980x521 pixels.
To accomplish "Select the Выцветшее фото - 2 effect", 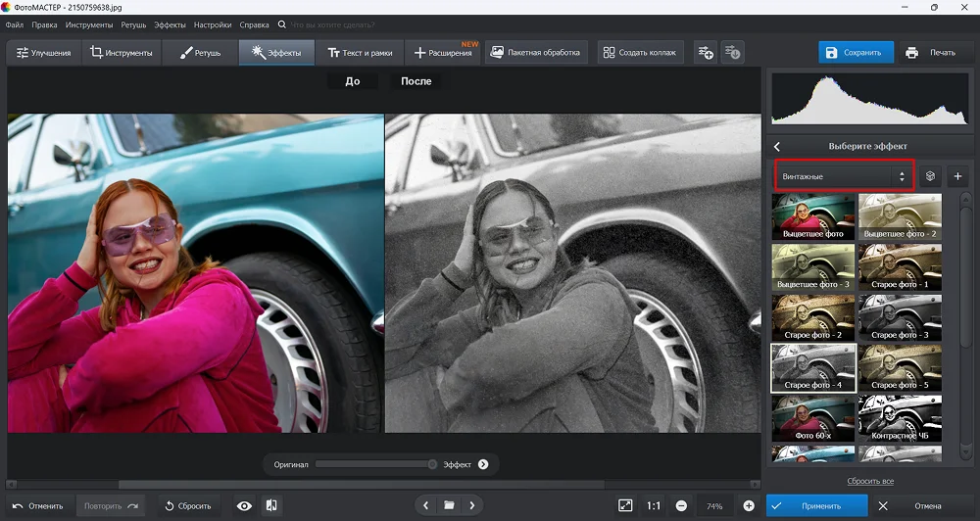I will (900, 216).
